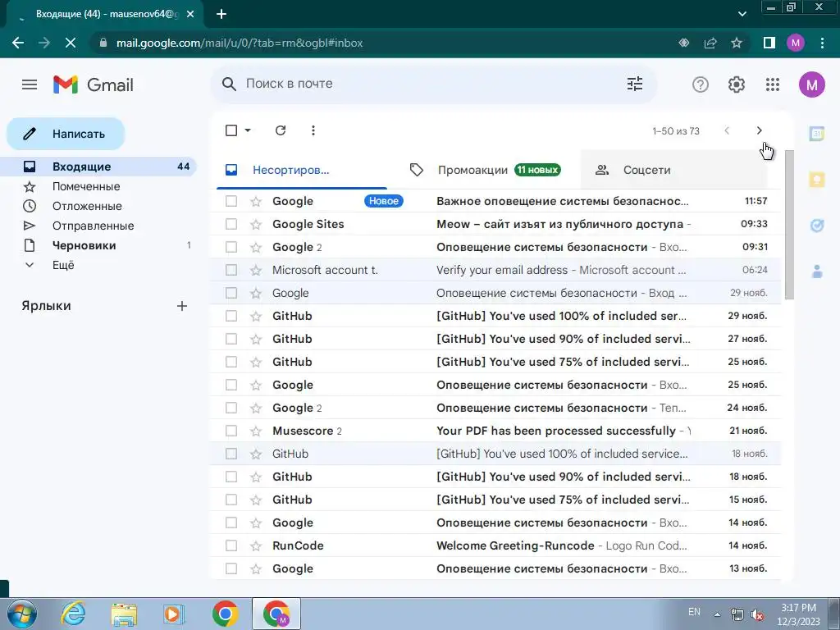The width and height of the screenshot is (840, 630).
Task: Check the Musescore email checkbox
Action: 231,431
